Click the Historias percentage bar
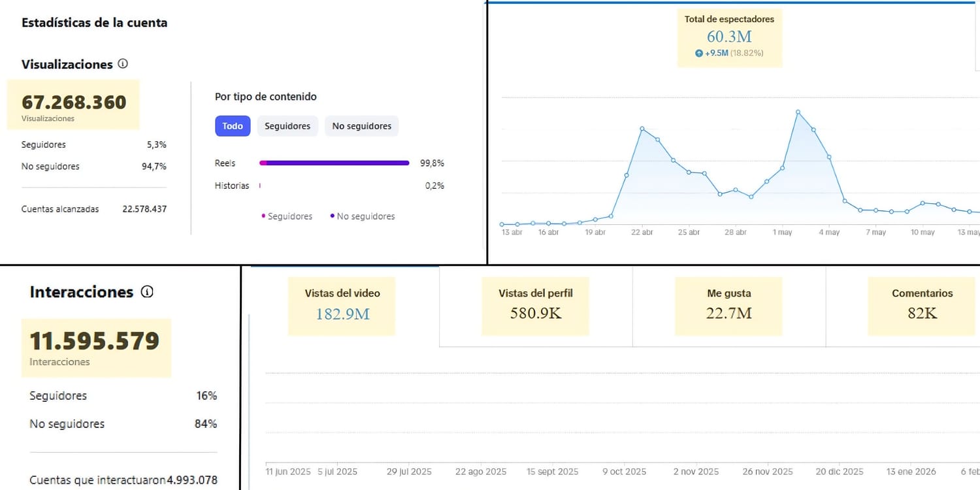 point(260,186)
